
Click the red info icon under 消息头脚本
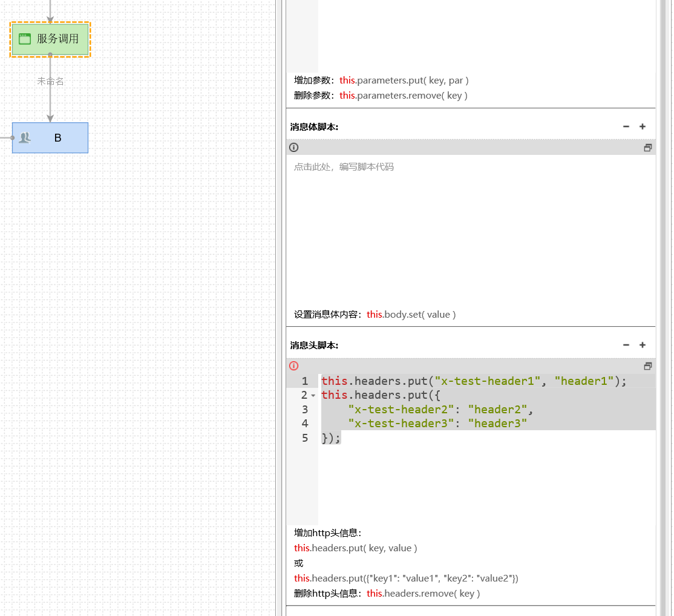[293, 366]
